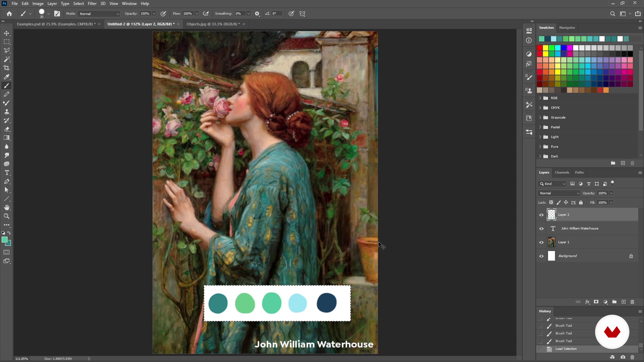Image resolution: width=644 pixels, height=362 pixels.
Task: Select the Polygonal Lasso tool
Action: (7, 50)
